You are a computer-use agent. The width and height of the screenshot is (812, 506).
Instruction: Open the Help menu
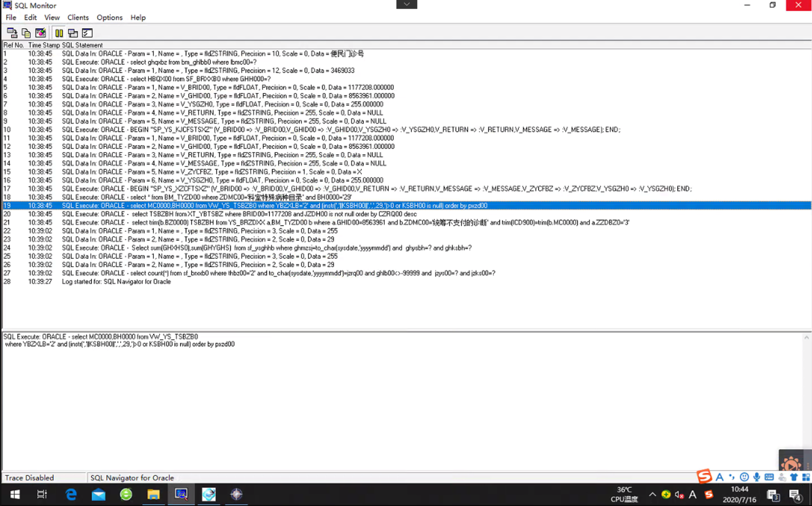click(138, 17)
